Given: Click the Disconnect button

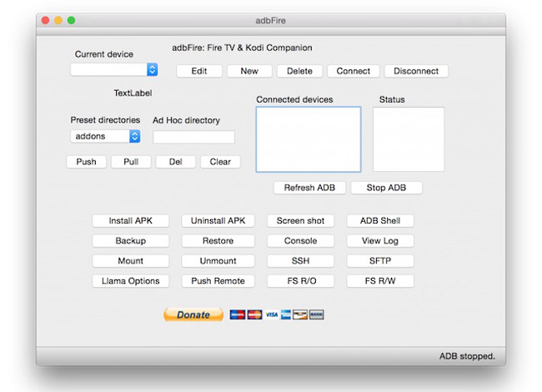Looking at the screenshot, I should point(416,71).
